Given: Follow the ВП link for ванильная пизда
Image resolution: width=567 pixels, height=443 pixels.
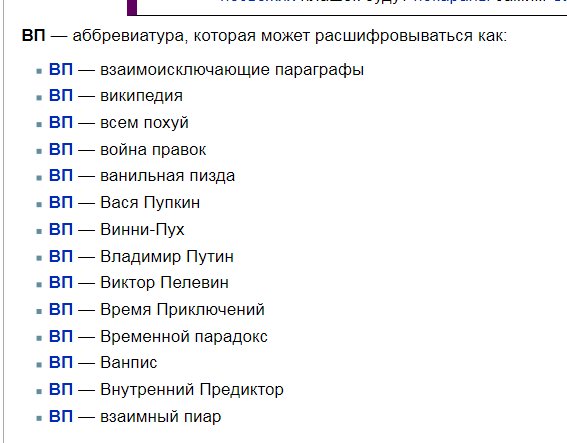Looking at the screenshot, I should 61,176.
